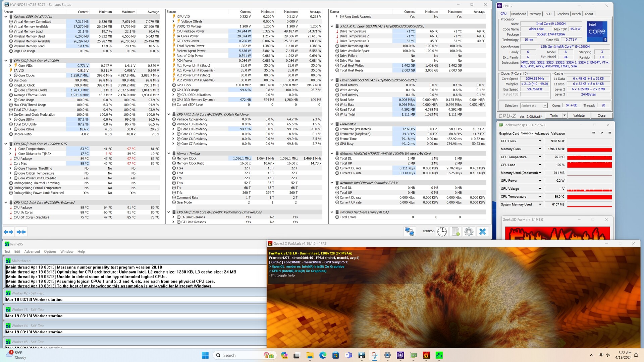
Task: Click the blue X close sensors icon
Action: pyautogui.click(x=482, y=232)
